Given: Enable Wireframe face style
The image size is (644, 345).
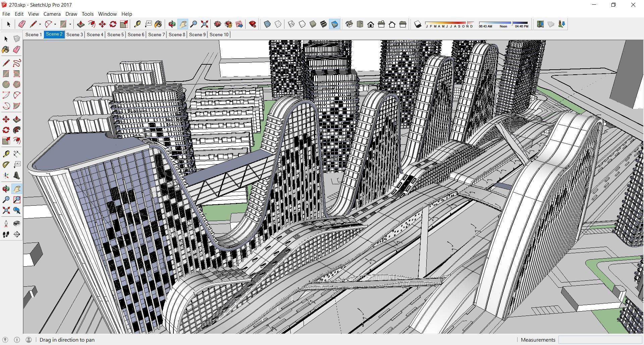Looking at the screenshot, I should 291,24.
